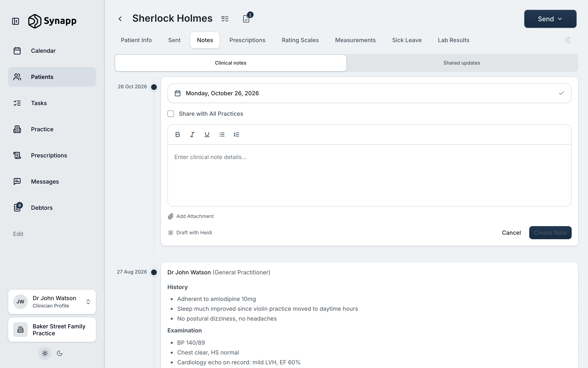Image resolution: width=588 pixels, height=368 pixels.
Task: Click 'Chest clear, HS normal' line
Action: pos(208,352)
